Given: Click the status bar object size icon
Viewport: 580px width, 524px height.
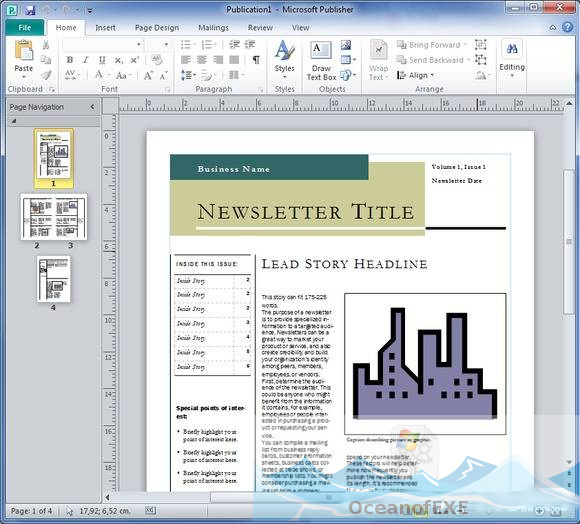Looking at the screenshot, I should coord(150,510).
